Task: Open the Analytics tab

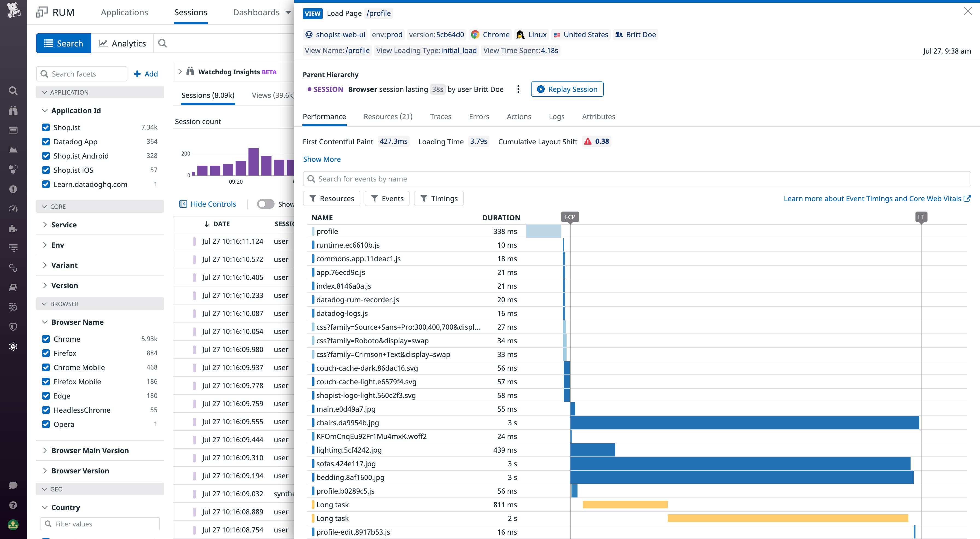Action: (122, 43)
